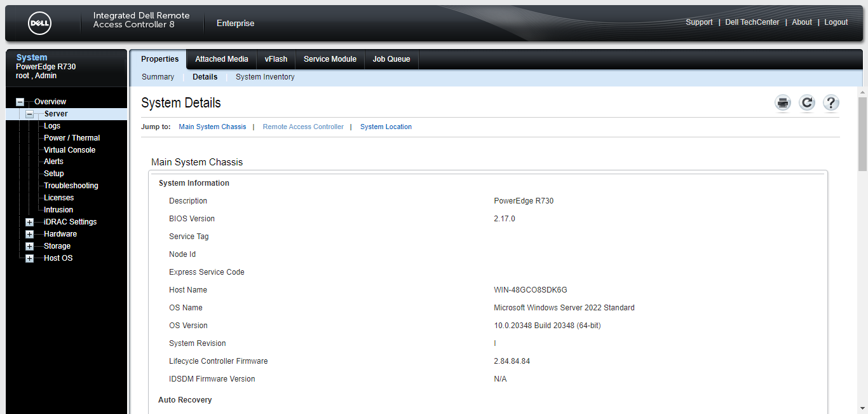Click the Service Tag label
The height and width of the screenshot is (414, 868).
pyautogui.click(x=189, y=237)
